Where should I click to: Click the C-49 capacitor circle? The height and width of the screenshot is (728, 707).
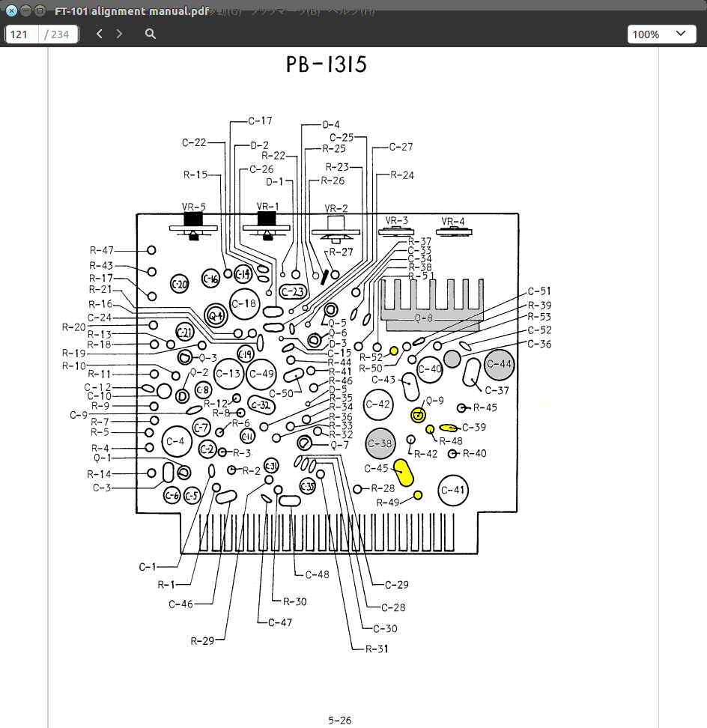261,374
